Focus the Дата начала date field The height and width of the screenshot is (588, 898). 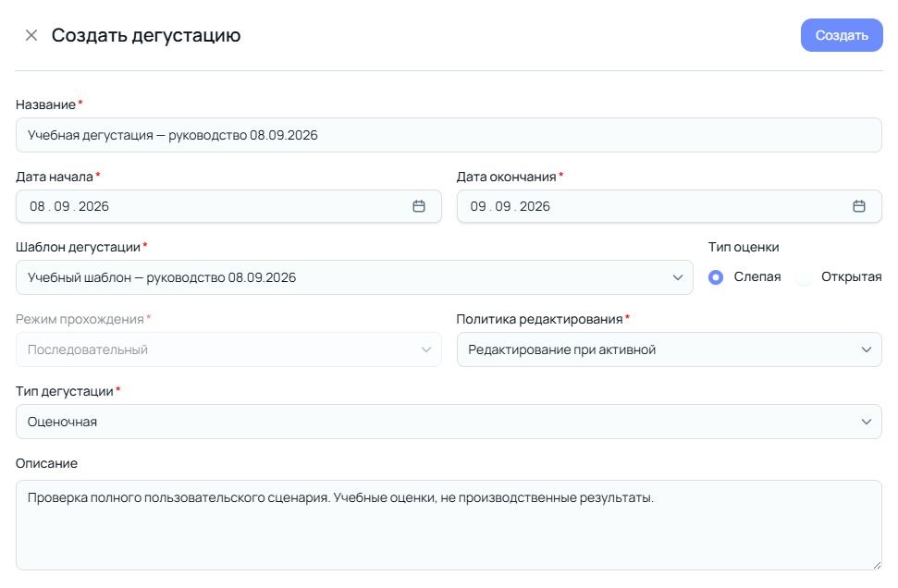(x=228, y=206)
